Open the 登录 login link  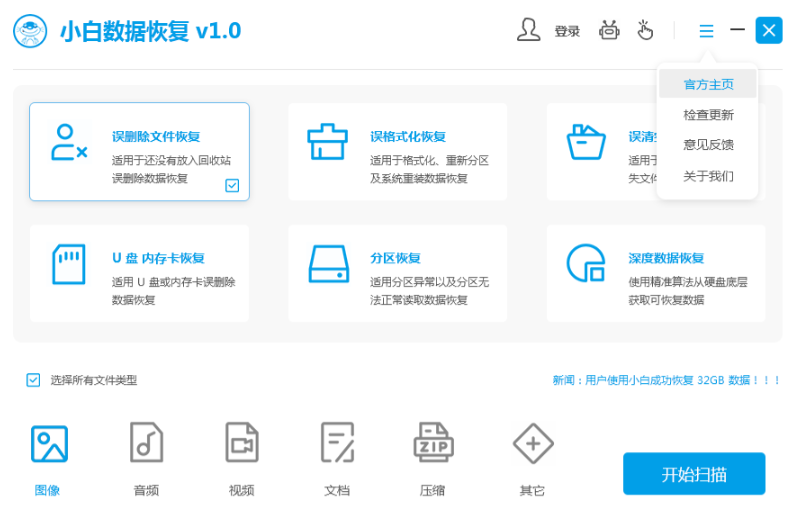coord(567,31)
